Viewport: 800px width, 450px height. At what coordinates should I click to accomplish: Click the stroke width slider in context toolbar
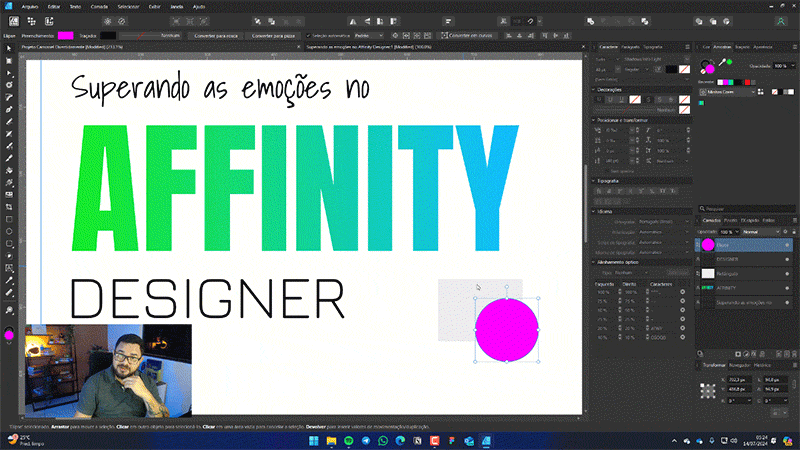click(x=139, y=36)
